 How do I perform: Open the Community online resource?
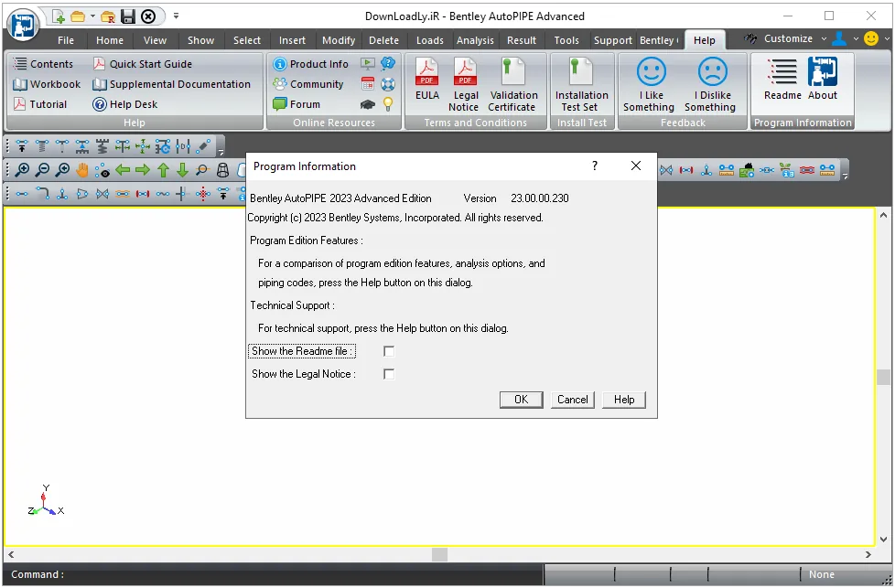coord(308,84)
